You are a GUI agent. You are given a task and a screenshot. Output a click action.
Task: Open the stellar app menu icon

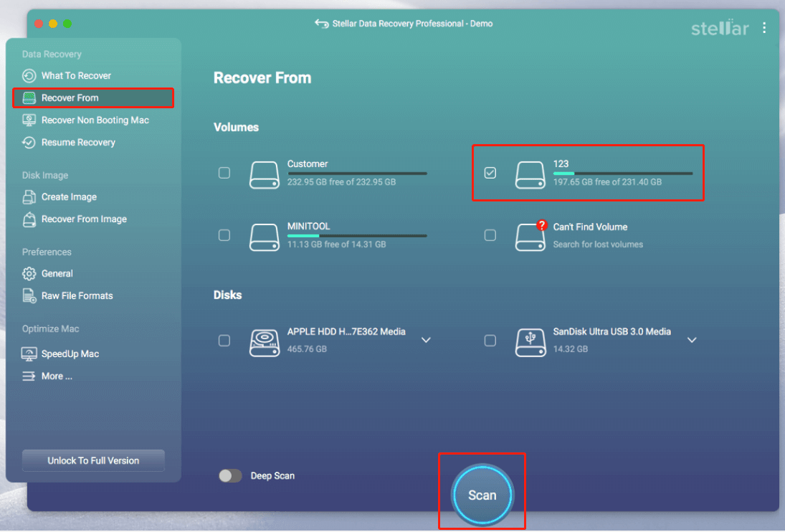[764, 28]
